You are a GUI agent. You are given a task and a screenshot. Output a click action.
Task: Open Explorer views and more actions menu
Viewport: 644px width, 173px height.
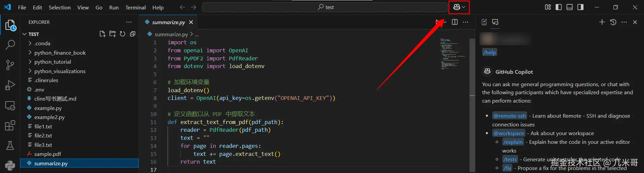click(x=129, y=22)
